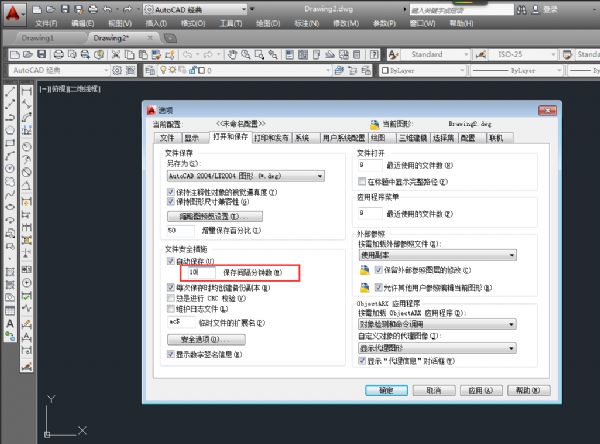
Task: Click the 确定 OK button
Action: 386,390
